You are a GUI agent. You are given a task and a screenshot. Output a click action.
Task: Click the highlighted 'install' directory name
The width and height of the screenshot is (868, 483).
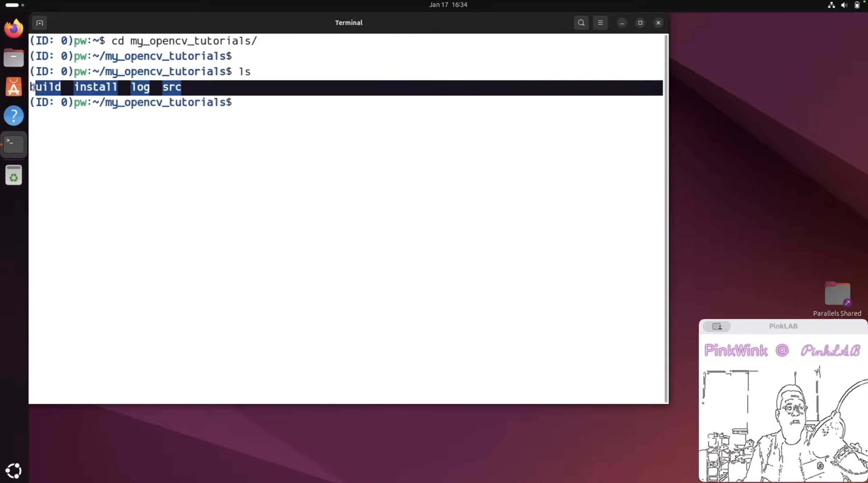point(96,87)
